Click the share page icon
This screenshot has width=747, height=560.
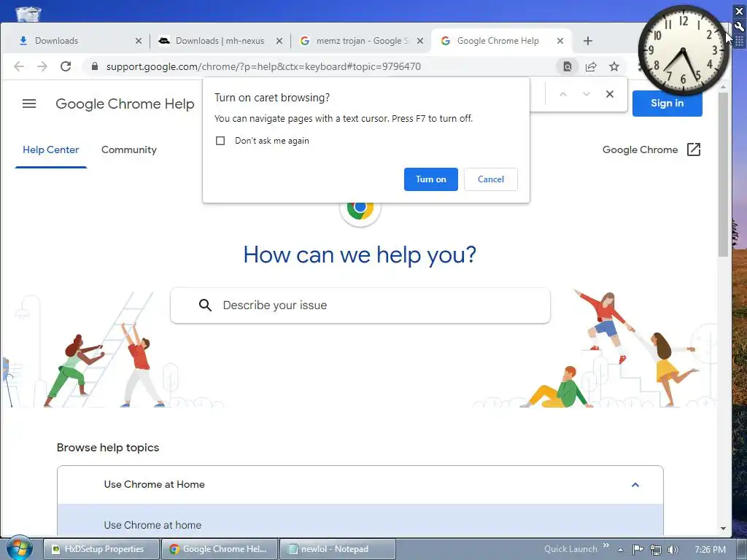tap(591, 66)
